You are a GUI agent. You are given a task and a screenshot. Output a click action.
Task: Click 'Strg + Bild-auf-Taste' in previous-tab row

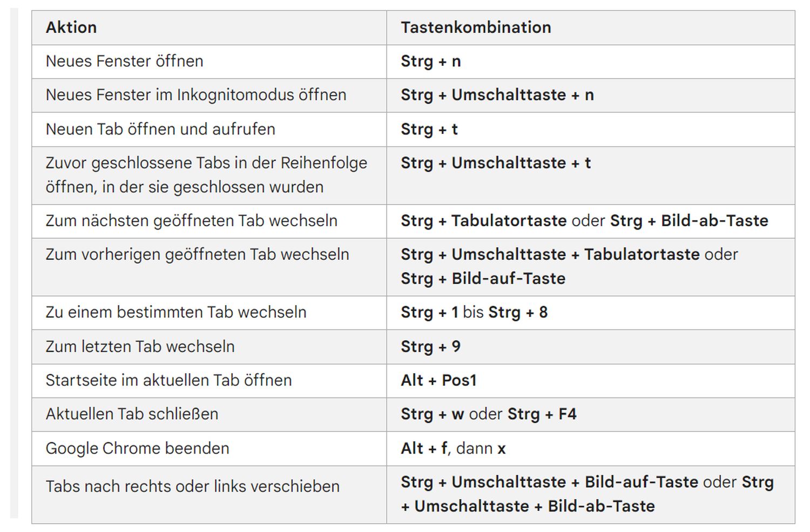tap(483, 279)
